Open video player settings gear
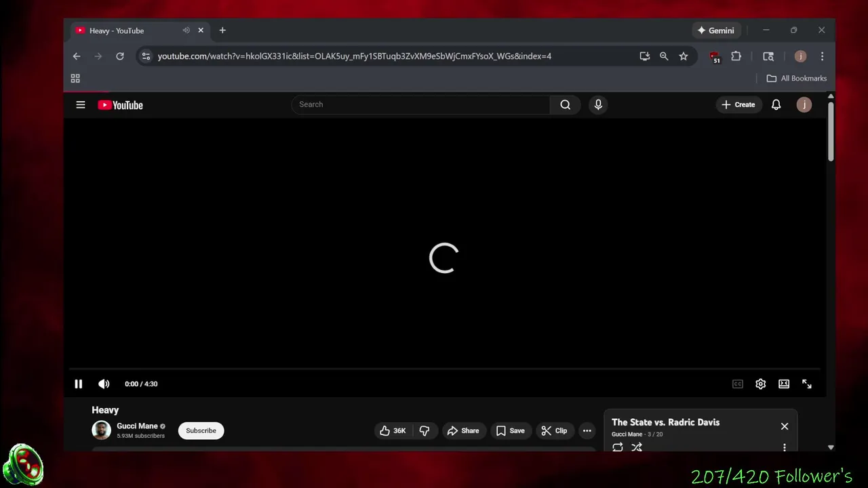Viewport: 868px width, 488px height. pyautogui.click(x=761, y=384)
